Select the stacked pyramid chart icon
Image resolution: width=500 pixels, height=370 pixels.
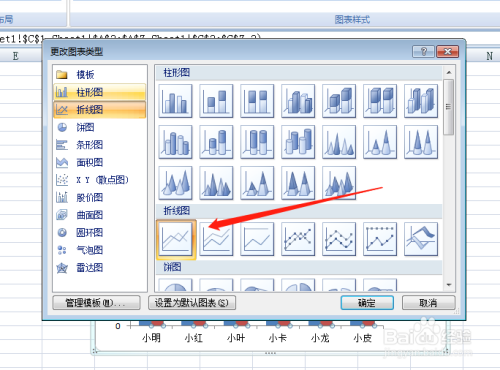[x=257, y=183]
